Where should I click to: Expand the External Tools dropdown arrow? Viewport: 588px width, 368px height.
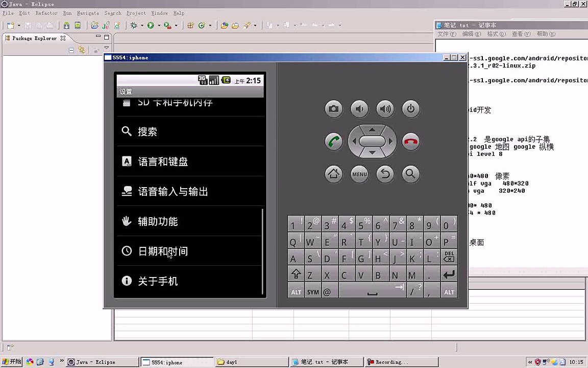[x=176, y=26]
